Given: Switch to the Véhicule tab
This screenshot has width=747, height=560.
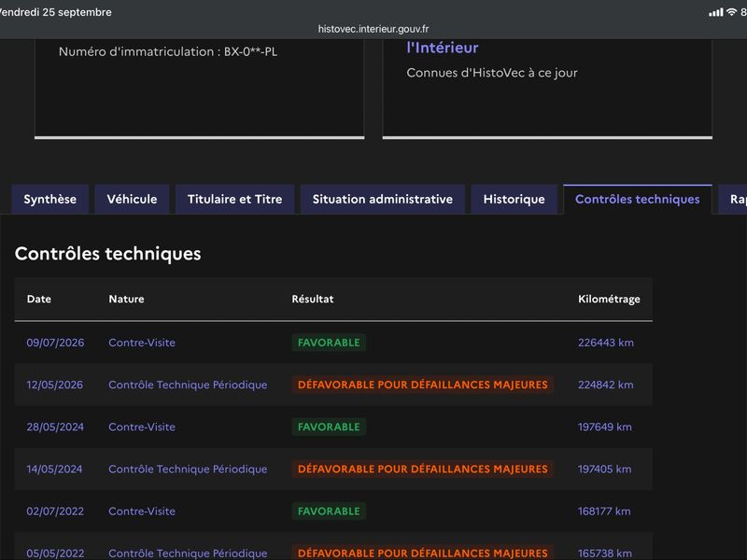Looking at the screenshot, I should (132, 199).
